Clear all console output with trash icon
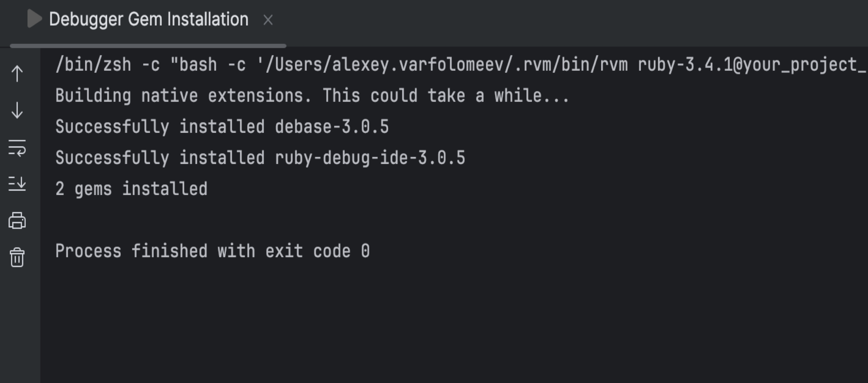The width and height of the screenshot is (868, 383). click(x=17, y=258)
